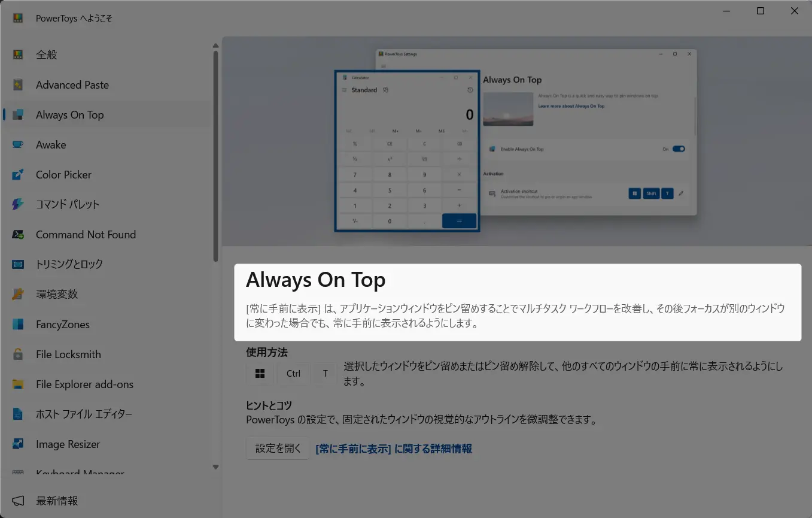This screenshot has width=812, height=518.
Task: Click the PowerToys title bar logo
Action: pyautogui.click(x=18, y=18)
